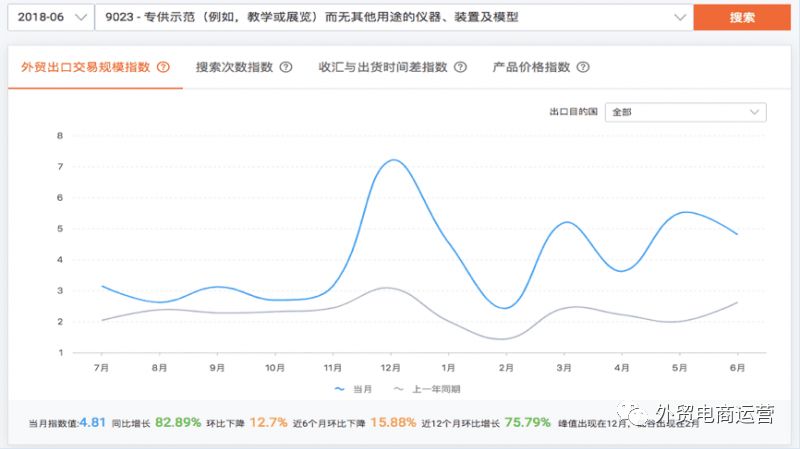This screenshot has height=449, width=800.
Task: Click the orange 搜索 search button
Action: 742,17
